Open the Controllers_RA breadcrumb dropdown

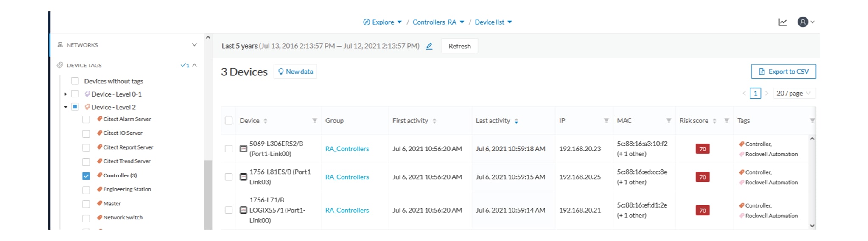coord(462,22)
